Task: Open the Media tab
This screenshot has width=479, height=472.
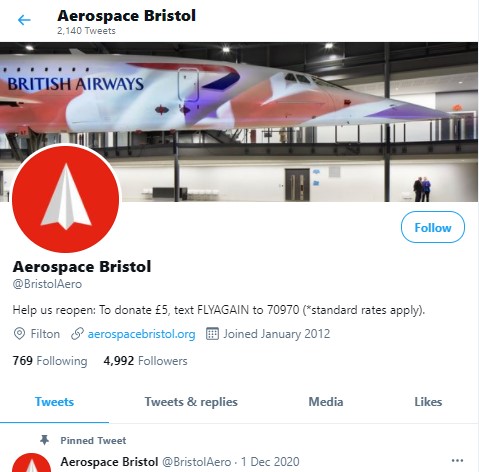Action: coord(326,402)
